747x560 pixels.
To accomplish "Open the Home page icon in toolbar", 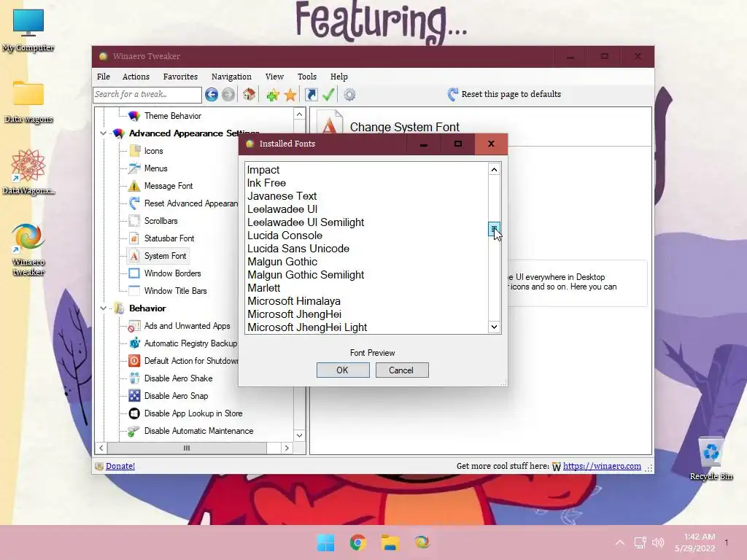I will (x=249, y=94).
